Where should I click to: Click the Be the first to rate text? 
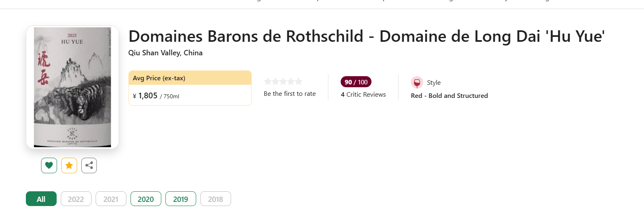coord(290,94)
